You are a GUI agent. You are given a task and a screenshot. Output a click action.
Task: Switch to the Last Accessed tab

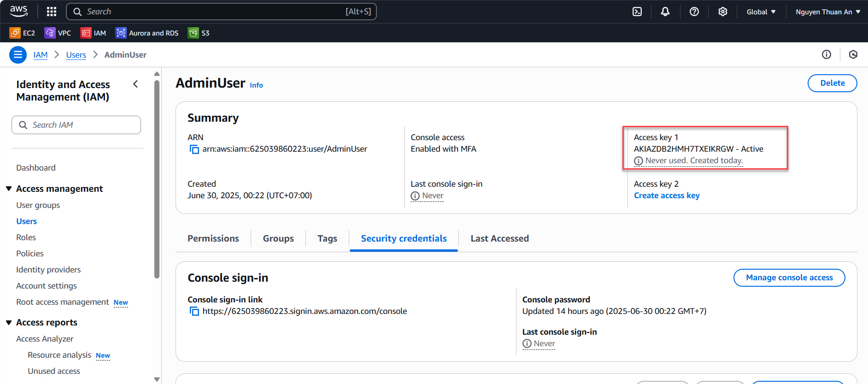point(499,238)
